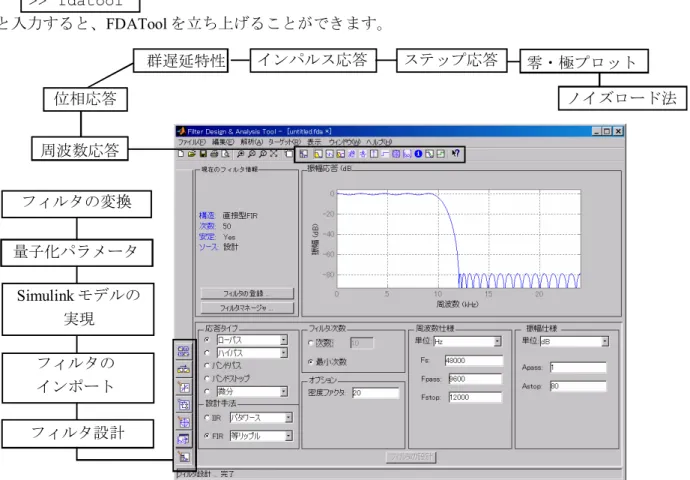Select the 微分 response type radio button
This screenshot has height=480, width=690.
[x=207, y=391]
